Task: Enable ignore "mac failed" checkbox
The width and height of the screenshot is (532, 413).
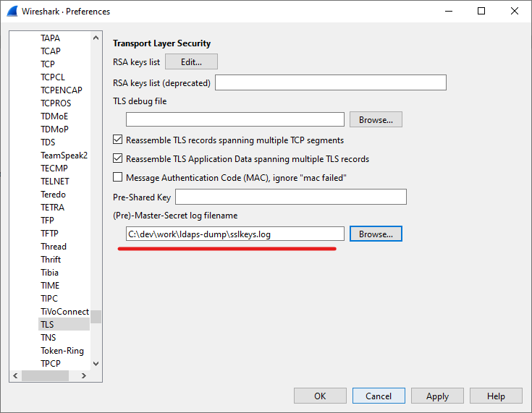Action: 119,178
